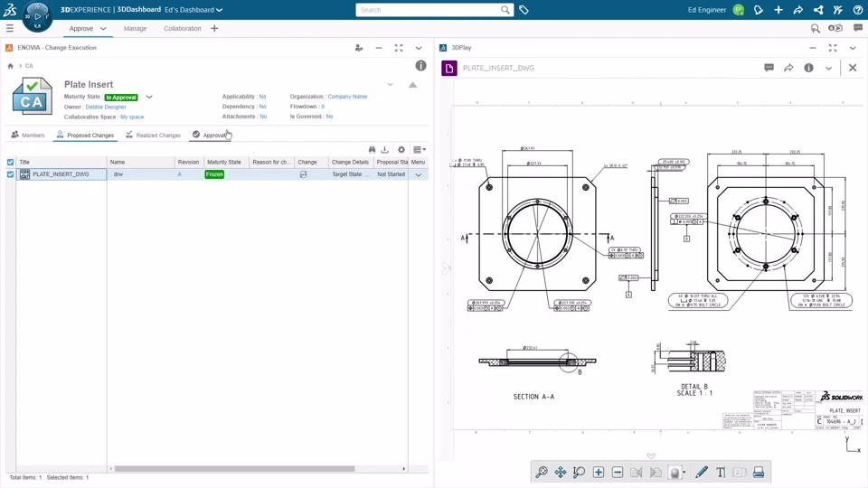Image resolution: width=868 pixels, height=488 pixels.
Task: Toggle the PLATE_INSERT_DWG row checkbox
Action: click(x=11, y=174)
